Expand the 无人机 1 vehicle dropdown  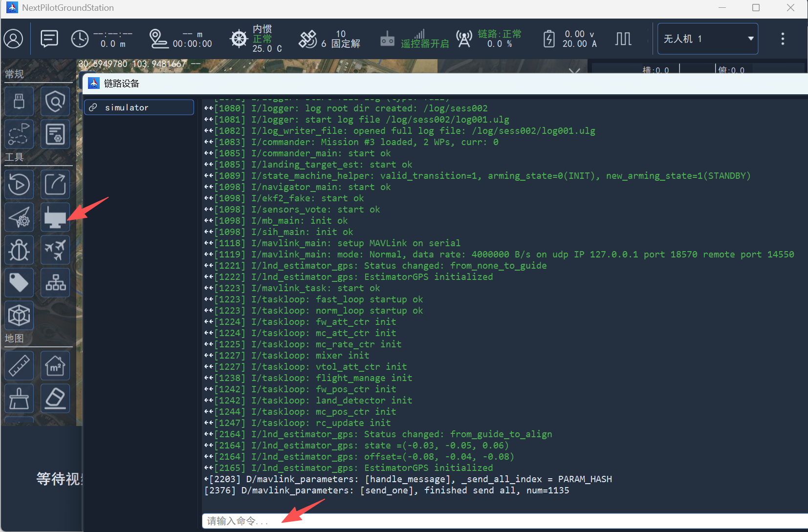click(x=708, y=39)
